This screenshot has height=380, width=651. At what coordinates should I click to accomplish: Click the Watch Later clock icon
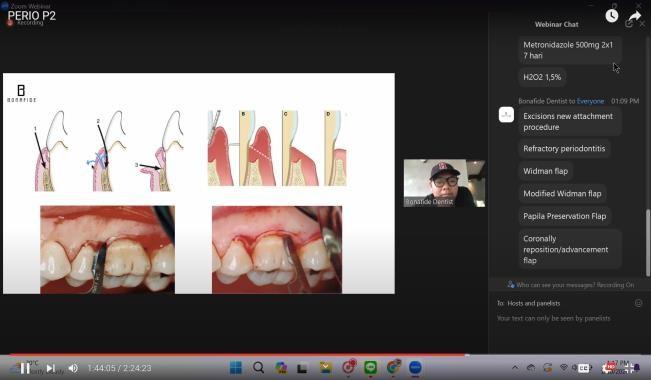(612, 16)
